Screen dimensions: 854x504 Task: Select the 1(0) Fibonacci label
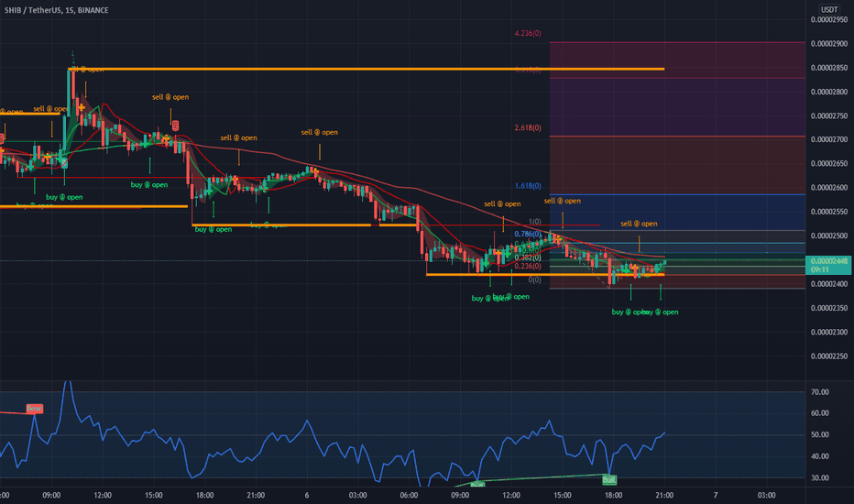click(x=534, y=222)
